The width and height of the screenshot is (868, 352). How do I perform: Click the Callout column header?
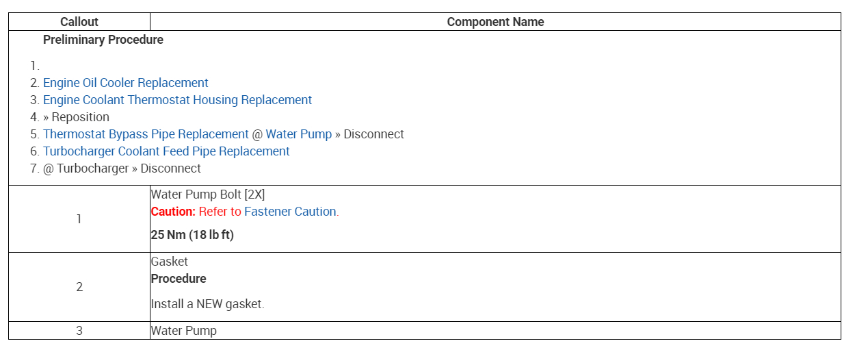pos(79,22)
